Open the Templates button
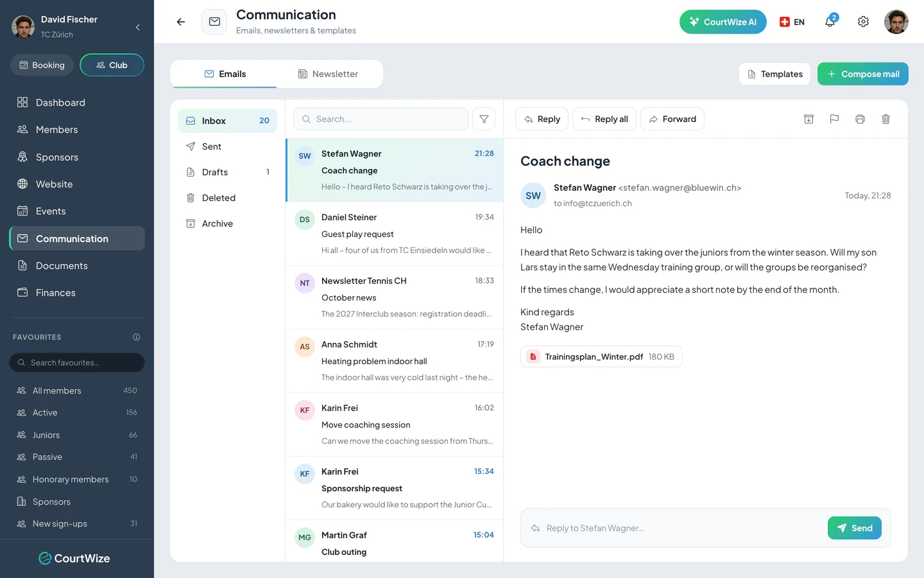924x578 pixels. click(x=774, y=74)
